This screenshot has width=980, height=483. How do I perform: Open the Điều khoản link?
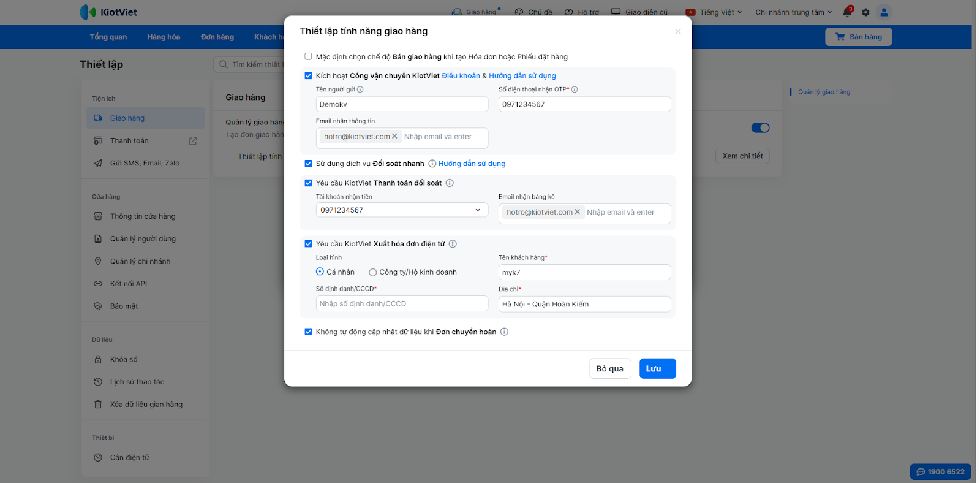tap(461, 76)
